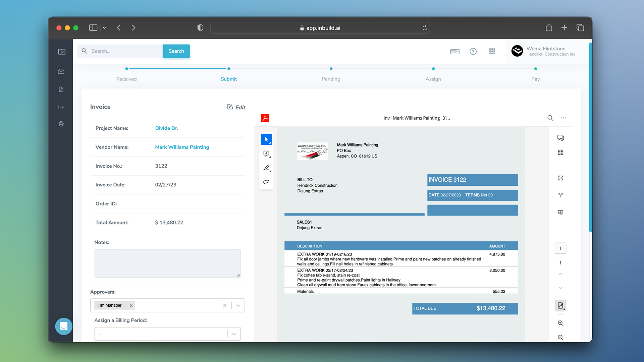Open the Mark Williams Painting vendor link
The image size is (644, 362).
182,147
